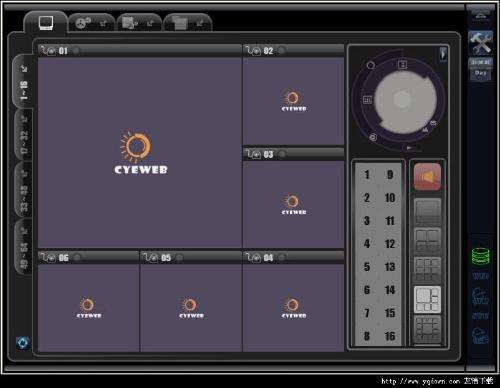The image size is (500, 388).
Task: Open the hammer and wrench settings tool
Action: 480,42
